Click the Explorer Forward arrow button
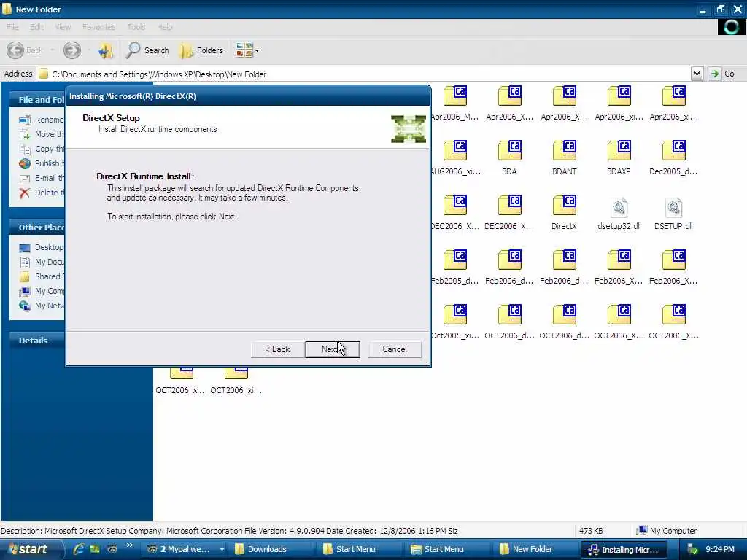The image size is (747, 560). [x=72, y=50]
